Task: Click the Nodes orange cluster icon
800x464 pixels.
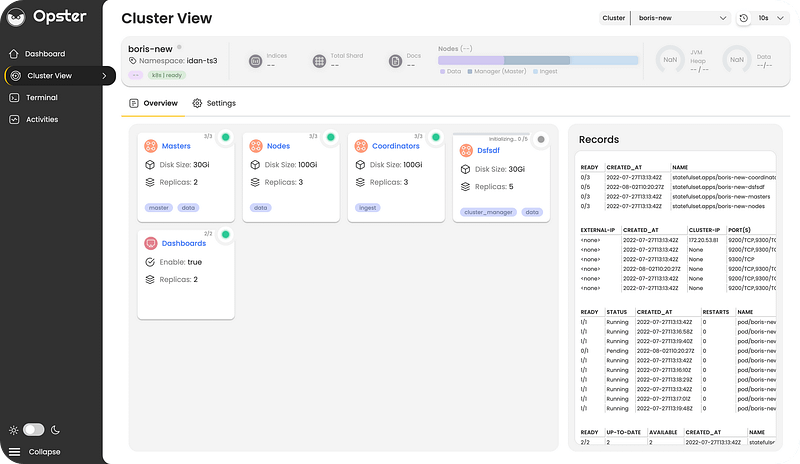Action: coord(256,146)
